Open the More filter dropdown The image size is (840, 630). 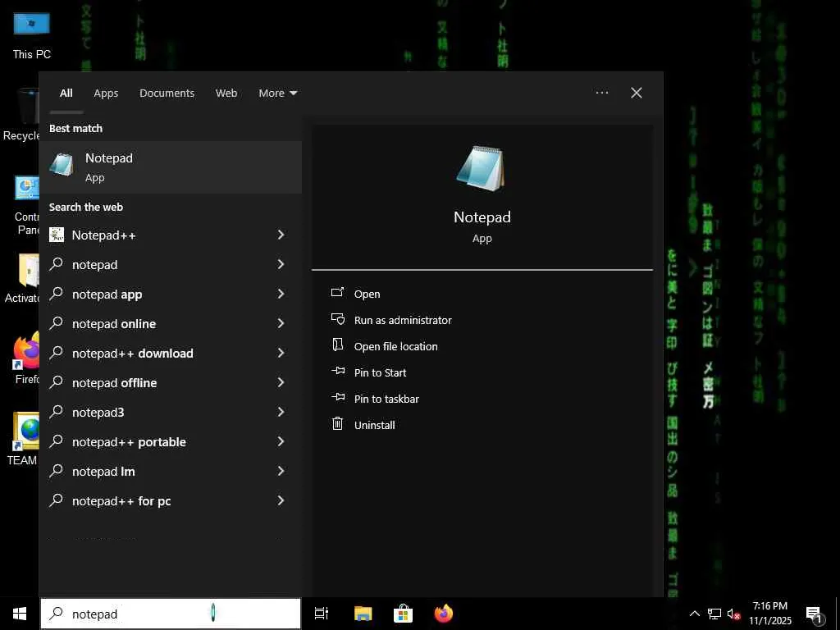click(x=277, y=94)
